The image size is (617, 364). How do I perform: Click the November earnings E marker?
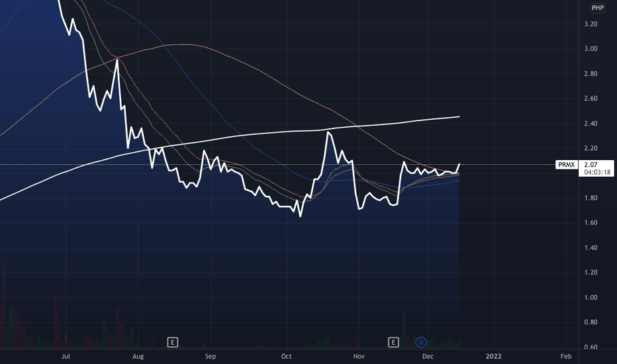[x=393, y=342]
